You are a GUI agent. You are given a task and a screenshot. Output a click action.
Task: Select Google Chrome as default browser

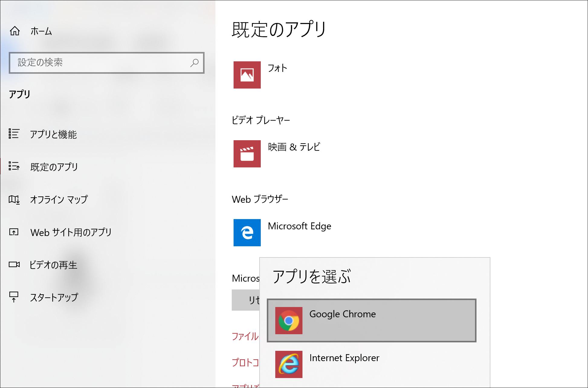tap(371, 321)
